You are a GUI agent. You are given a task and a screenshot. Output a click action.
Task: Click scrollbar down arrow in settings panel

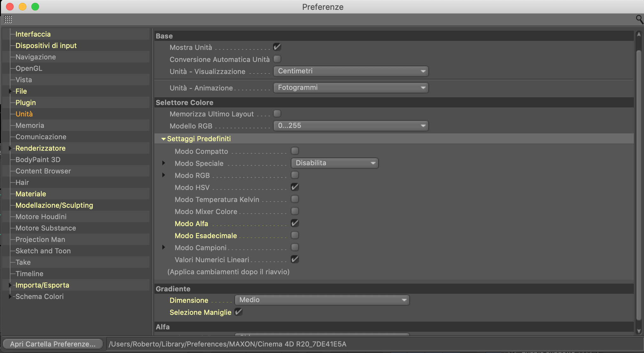point(639,331)
